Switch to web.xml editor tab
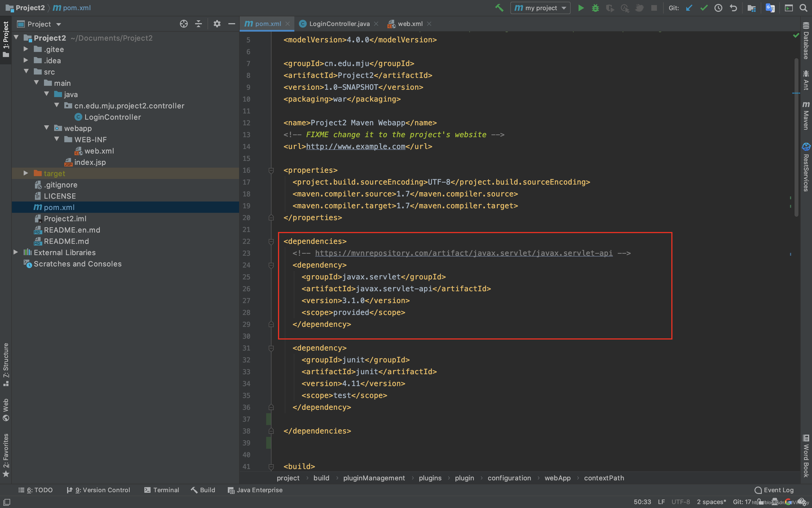This screenshot has height=508, width=812. point(410,24)
